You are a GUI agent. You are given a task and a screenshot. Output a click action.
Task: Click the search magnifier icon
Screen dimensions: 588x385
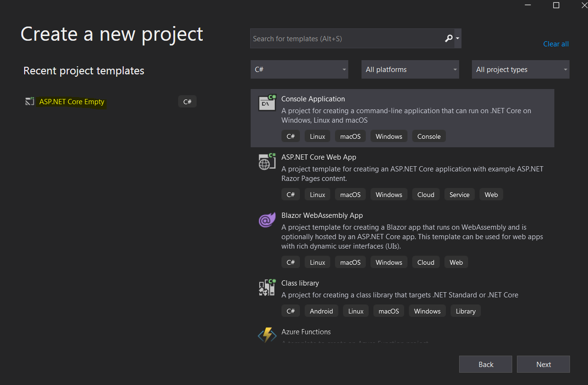click(449, 38)
